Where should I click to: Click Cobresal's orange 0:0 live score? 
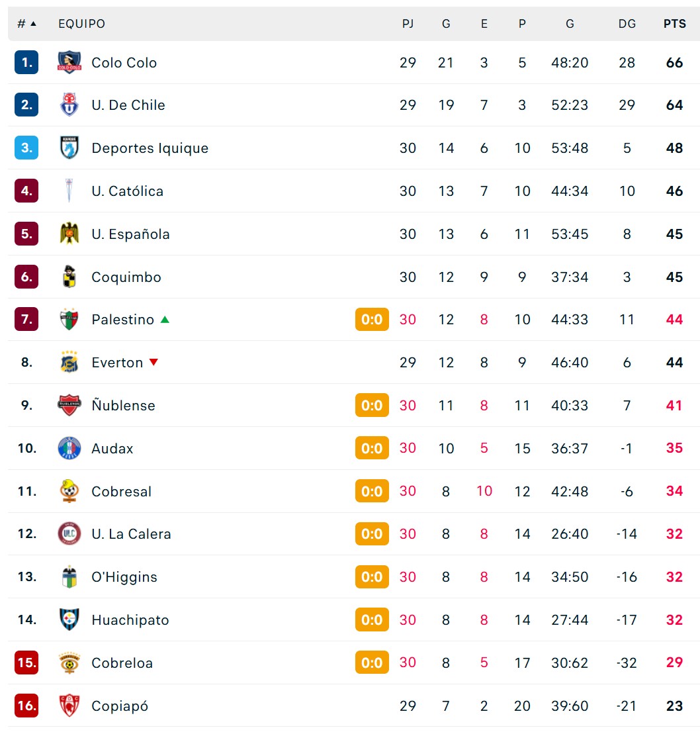tap(372, 491)
